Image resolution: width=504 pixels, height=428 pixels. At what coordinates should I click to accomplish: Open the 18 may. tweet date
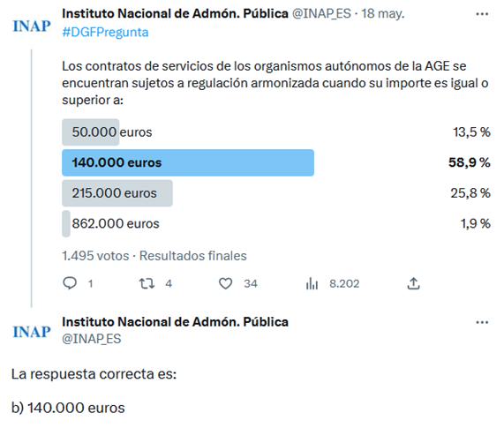(x=382, y=14)
